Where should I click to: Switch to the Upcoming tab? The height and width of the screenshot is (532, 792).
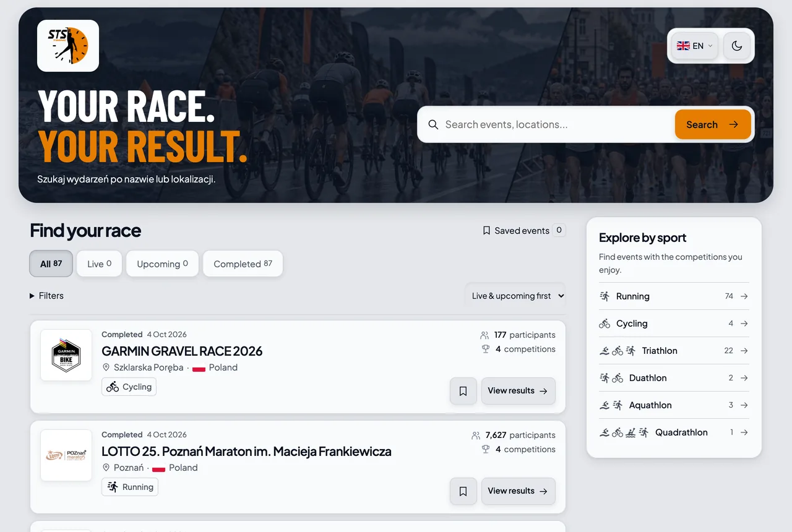tap(162, 264)
